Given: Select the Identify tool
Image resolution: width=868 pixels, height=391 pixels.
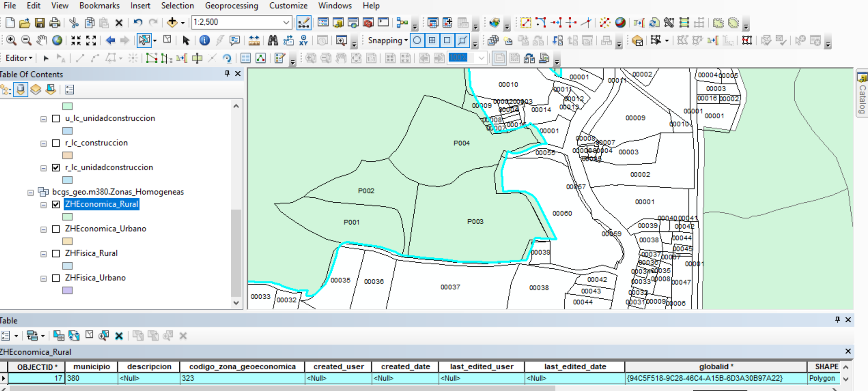Looking at the screenshot, I should pos(204,40).
